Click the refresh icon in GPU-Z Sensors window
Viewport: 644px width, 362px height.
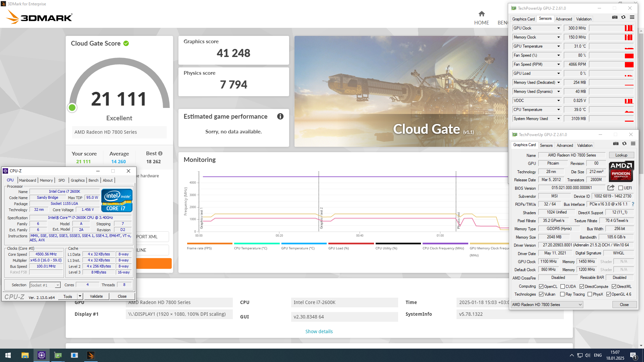point(623,17)
